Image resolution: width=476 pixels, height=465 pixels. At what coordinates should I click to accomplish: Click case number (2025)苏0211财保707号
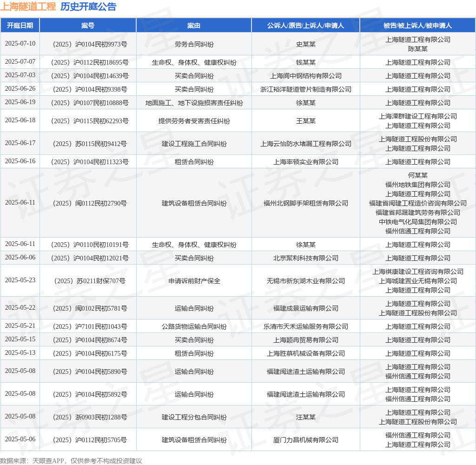(x=90, y=281)
